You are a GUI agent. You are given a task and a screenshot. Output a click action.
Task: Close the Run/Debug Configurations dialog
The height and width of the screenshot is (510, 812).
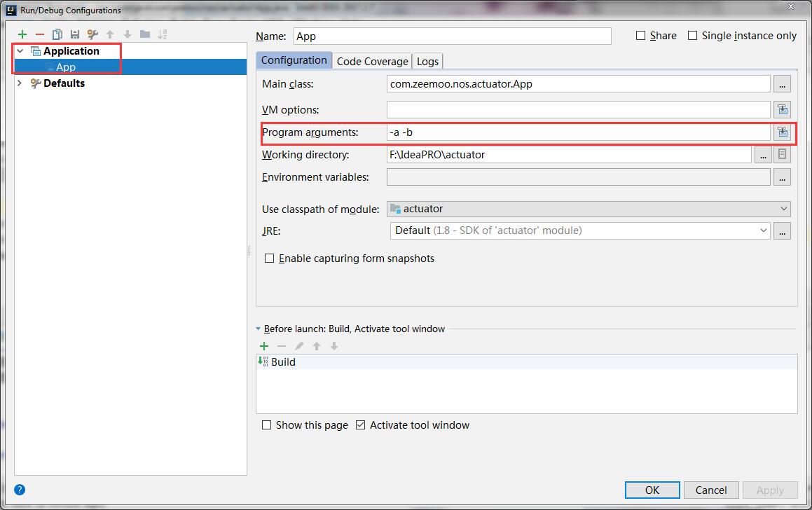click(x=791, y=7)
